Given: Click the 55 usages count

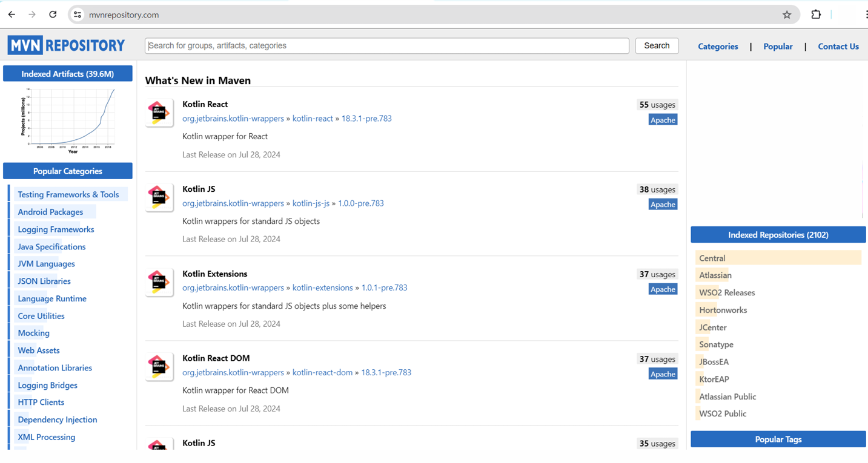Looking at the screenshot, I should 657,105.
